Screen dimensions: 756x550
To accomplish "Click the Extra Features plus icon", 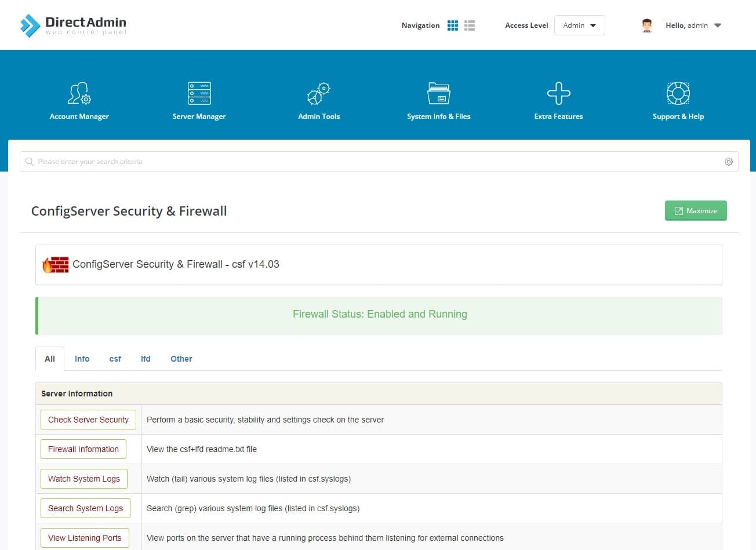I will click(x=558, y=93).
